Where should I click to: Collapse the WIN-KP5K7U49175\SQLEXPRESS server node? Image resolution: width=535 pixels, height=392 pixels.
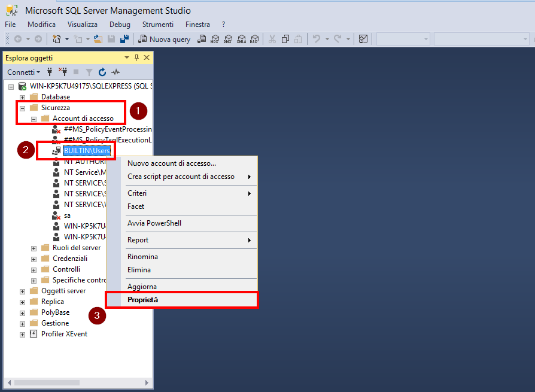[x=11, y=87]
